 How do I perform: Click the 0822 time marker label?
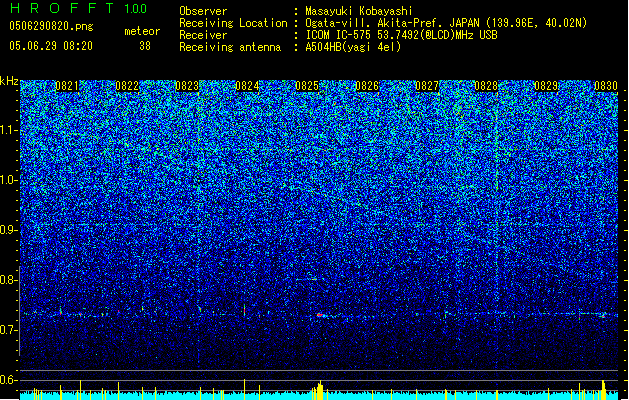click(127, 86)
